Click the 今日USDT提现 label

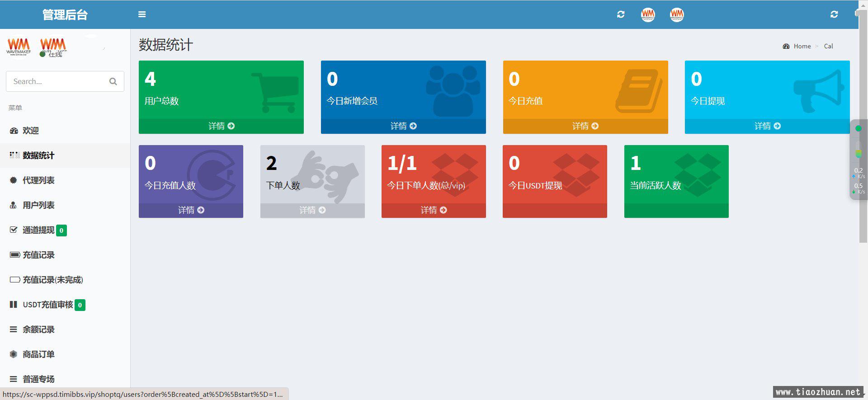(535, 185)
